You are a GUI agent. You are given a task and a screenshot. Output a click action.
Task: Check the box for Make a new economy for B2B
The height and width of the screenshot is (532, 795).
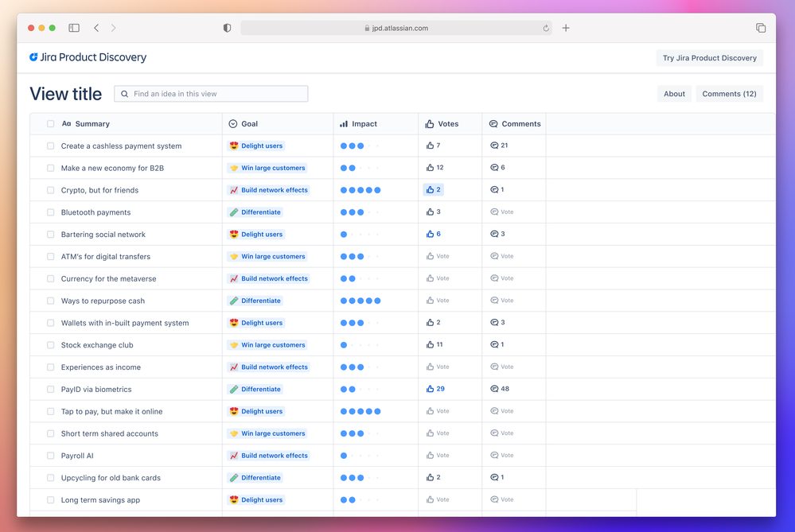pyautogui.click(x=50, y=168)
